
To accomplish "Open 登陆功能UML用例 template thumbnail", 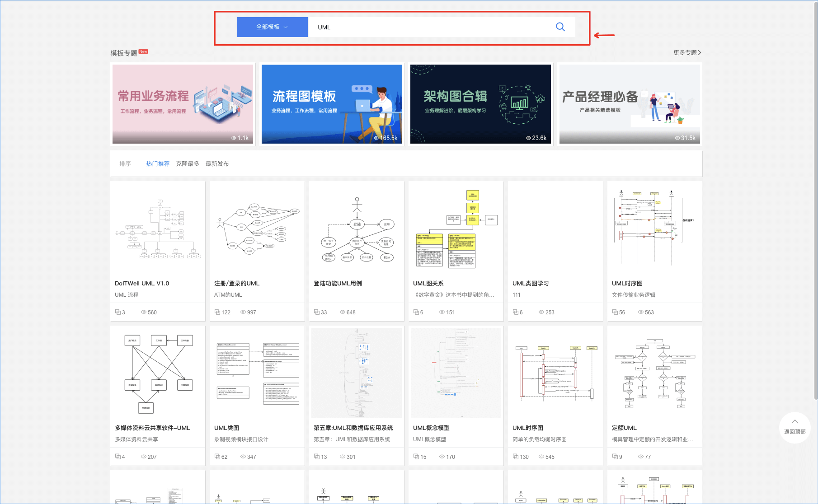I will (x=357, y=229).
